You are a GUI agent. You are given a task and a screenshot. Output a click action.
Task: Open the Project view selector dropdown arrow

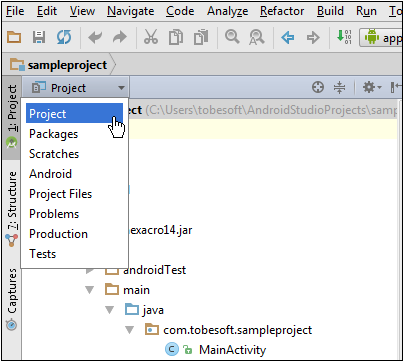121,88
